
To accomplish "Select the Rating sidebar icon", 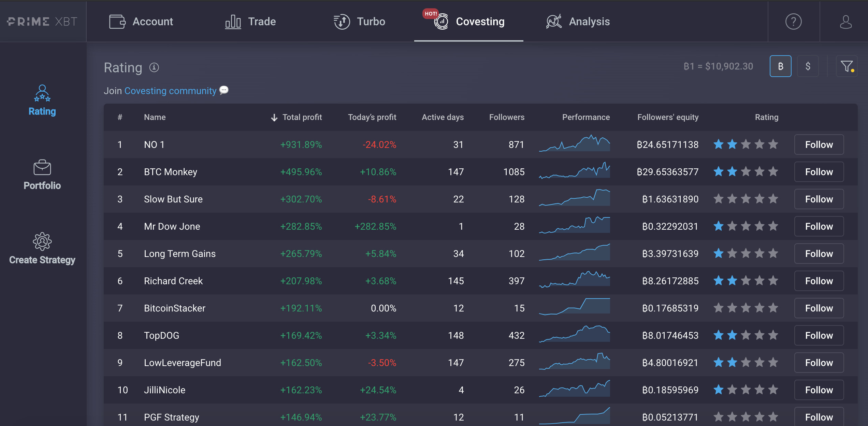I will [42, 101].
